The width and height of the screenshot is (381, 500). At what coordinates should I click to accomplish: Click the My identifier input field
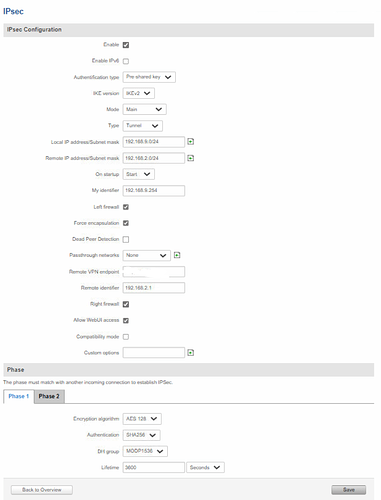pyautogui.click(x=154, y=191)
